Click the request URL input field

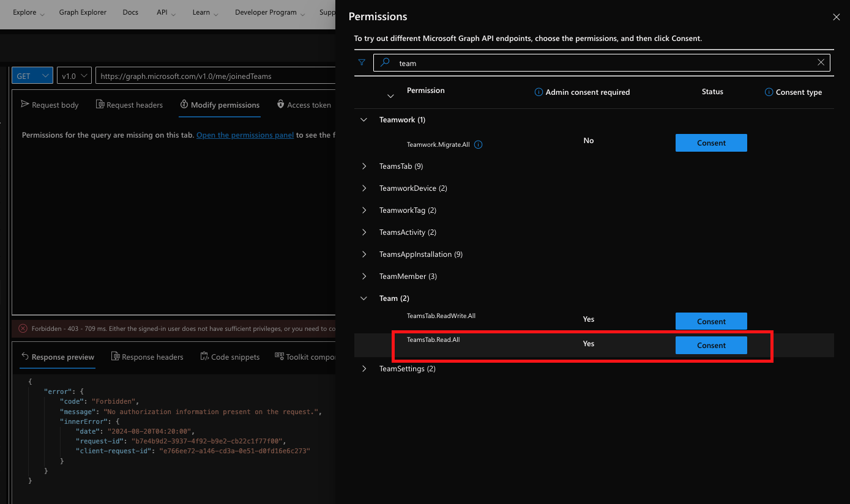214,75
